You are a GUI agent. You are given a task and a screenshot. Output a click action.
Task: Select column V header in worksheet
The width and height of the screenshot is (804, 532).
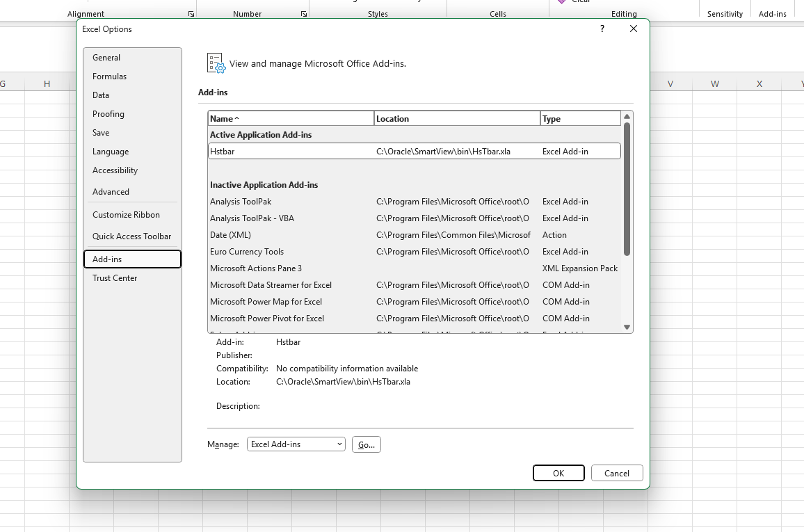pyautogui.click(x=670, y=83)
